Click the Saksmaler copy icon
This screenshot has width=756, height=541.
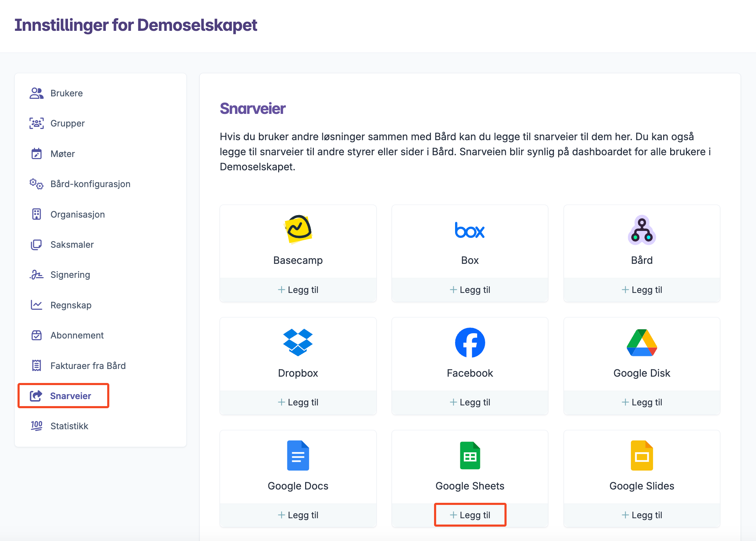36,245
